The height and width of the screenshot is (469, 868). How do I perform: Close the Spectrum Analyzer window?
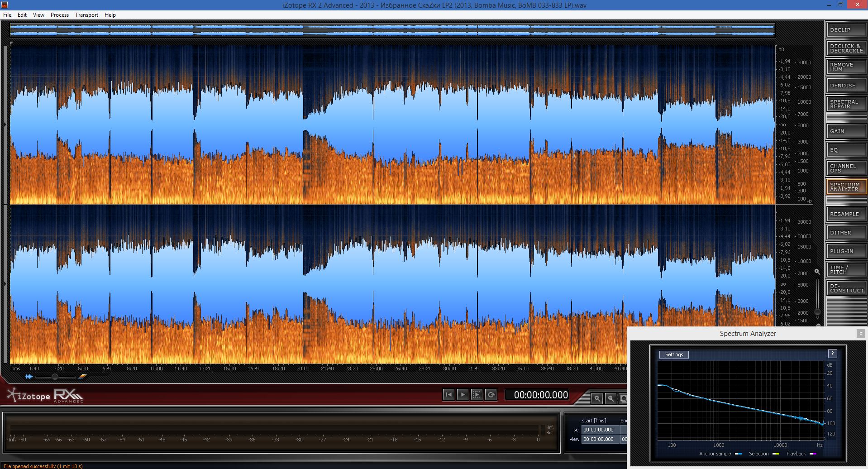pos(861,334)
